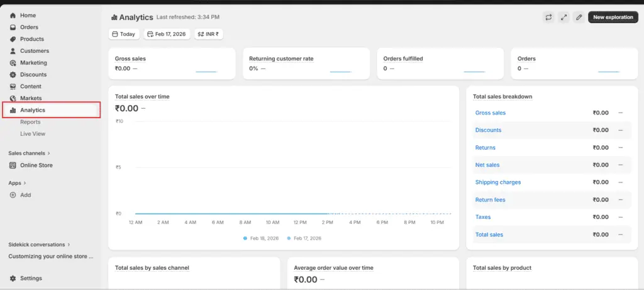
Task: Click the Home icon in sidebar
Action: coord(13,16)
